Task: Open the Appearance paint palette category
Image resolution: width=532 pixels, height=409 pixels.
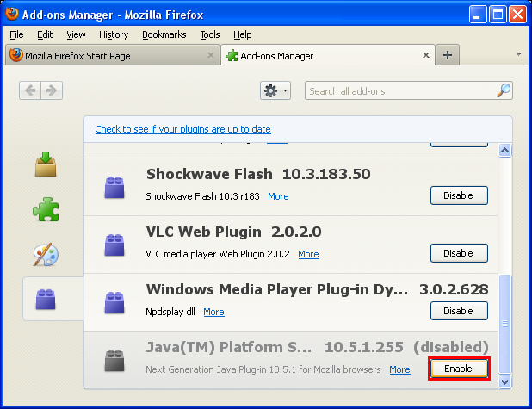Action: [x=46, y=255]
